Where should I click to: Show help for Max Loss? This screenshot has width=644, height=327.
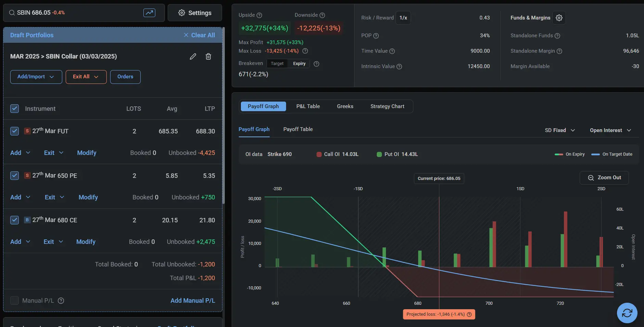point(305,51)
